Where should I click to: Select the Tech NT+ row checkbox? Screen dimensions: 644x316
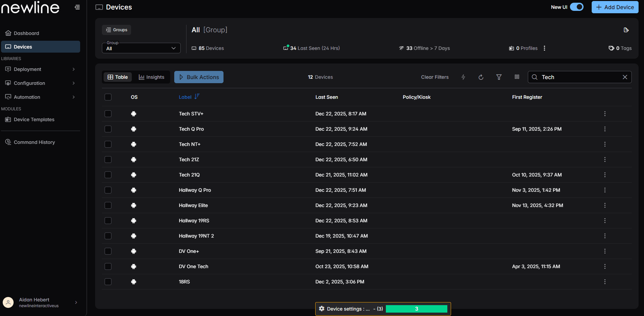(x=108, y=144)
